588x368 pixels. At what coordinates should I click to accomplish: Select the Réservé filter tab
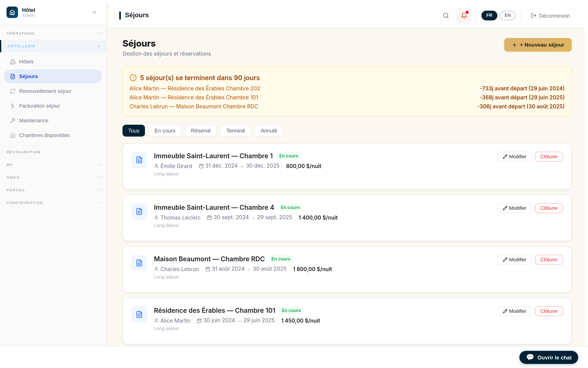201,131
